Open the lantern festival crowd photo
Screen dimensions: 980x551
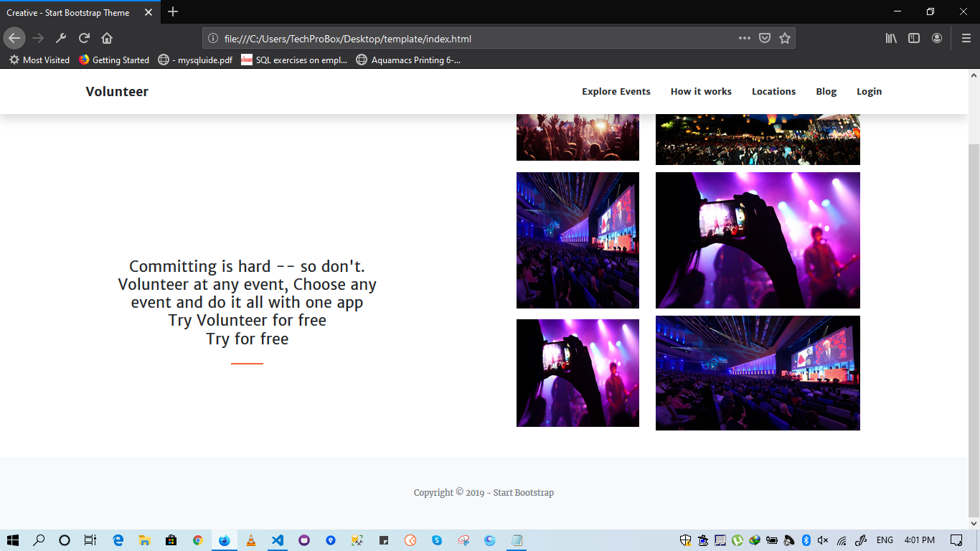758,139
